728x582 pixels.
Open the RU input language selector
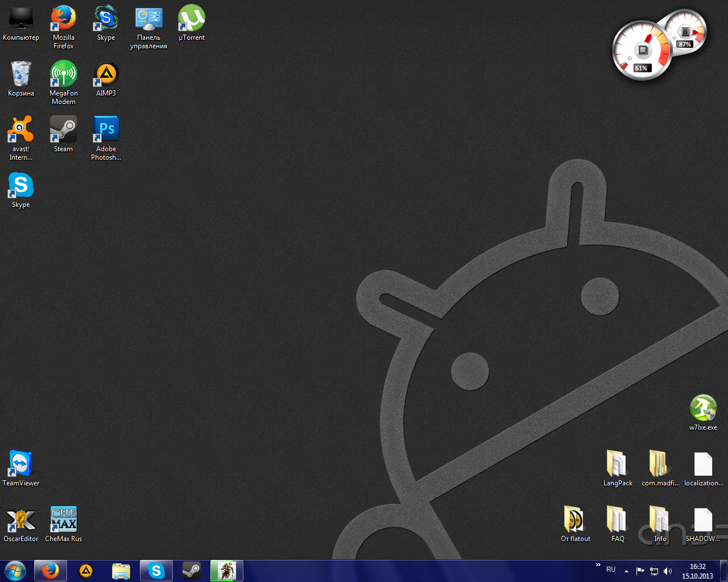tap(611, 569)
